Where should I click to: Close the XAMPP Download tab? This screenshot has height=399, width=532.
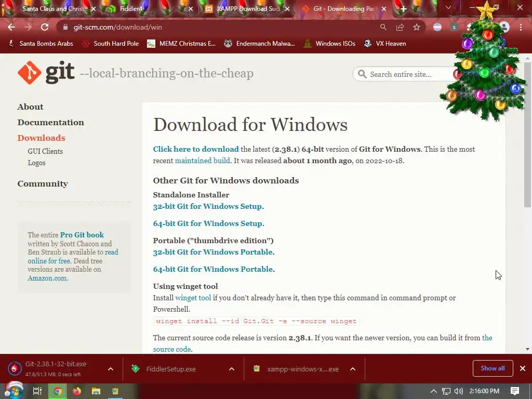click(287, 9)
